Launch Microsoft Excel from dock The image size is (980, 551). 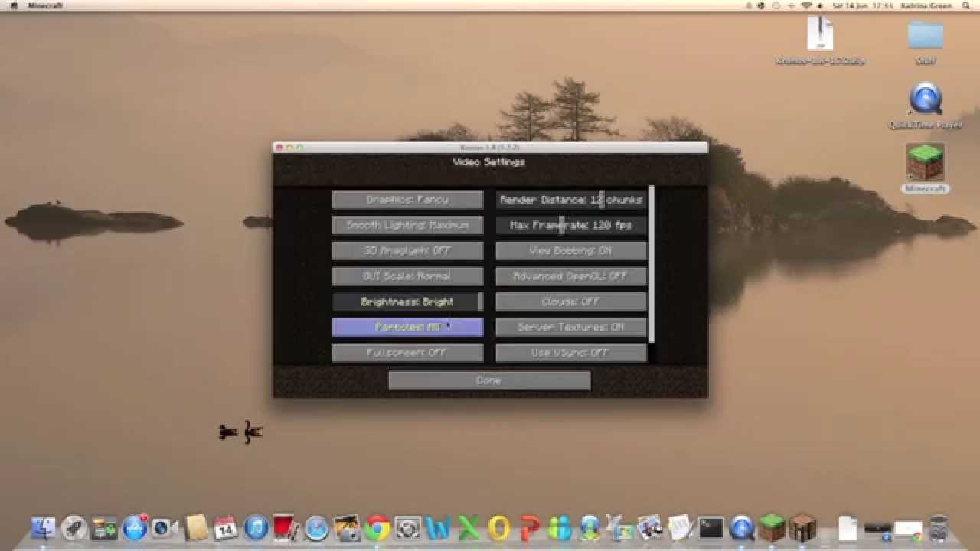point(469,528)
